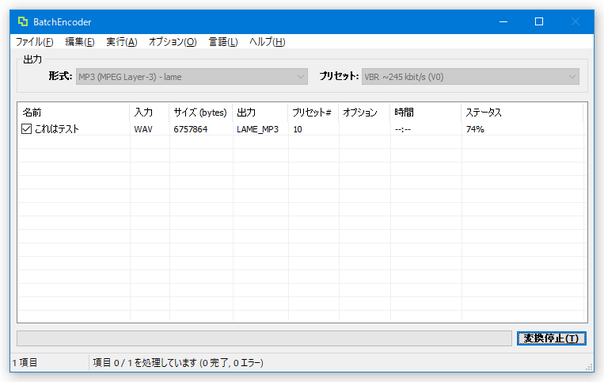Click the resize grip in status bar corner

pos(589,367)
